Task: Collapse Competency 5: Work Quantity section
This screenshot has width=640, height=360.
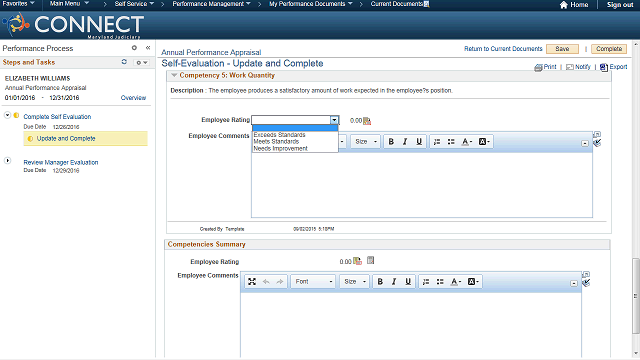Action: pos(174,75)
